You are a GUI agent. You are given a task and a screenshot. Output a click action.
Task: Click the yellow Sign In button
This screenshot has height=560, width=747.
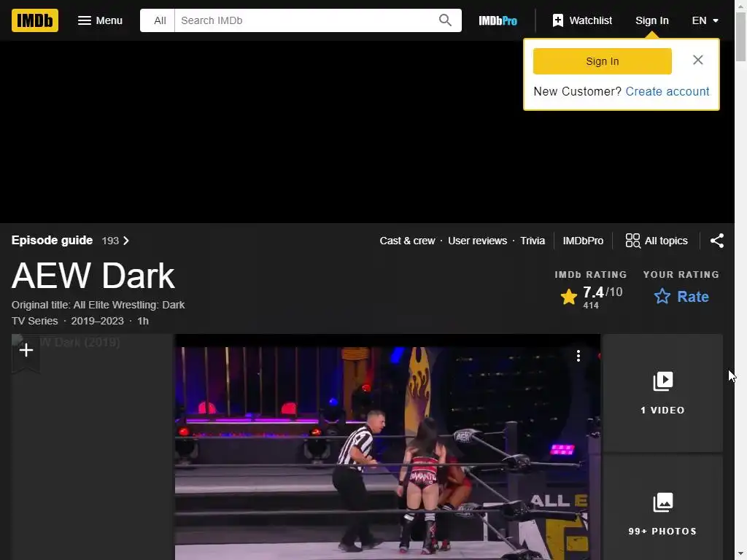point(602,61)
